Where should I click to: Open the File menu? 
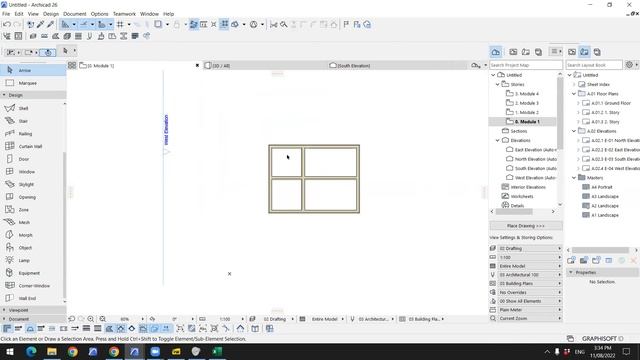point(6,14)
